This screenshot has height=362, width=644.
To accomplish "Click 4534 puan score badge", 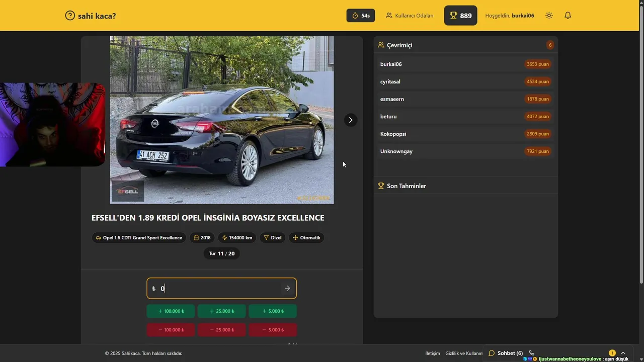I will (x=538, y=81).
